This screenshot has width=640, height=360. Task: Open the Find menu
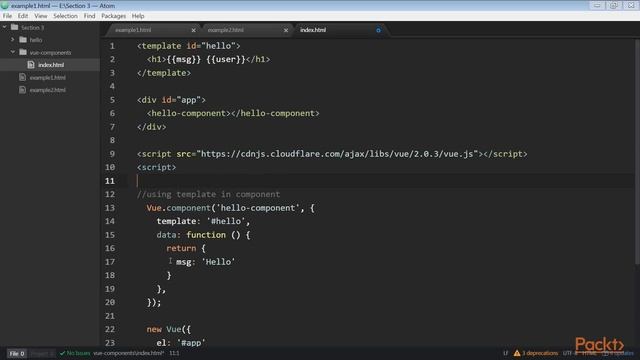coord(89,16)
